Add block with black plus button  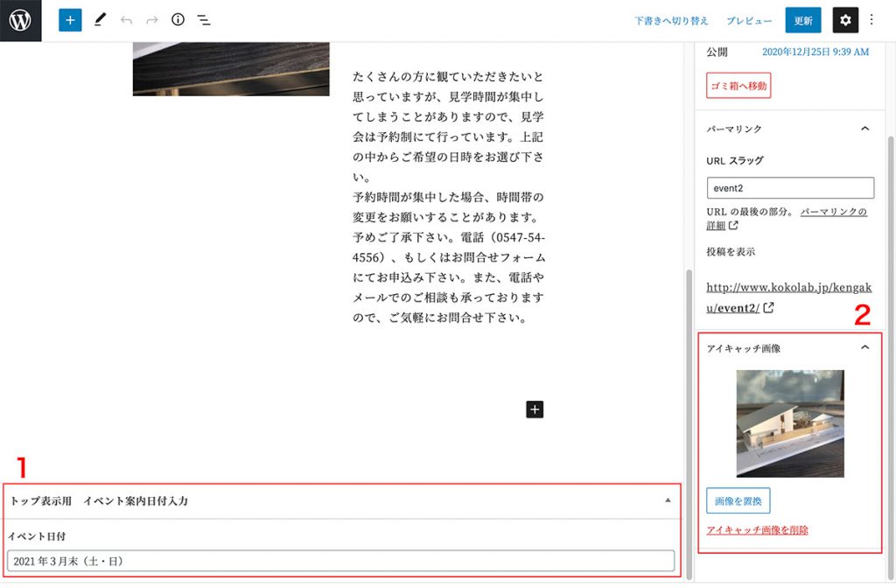[x=535, y=409]
